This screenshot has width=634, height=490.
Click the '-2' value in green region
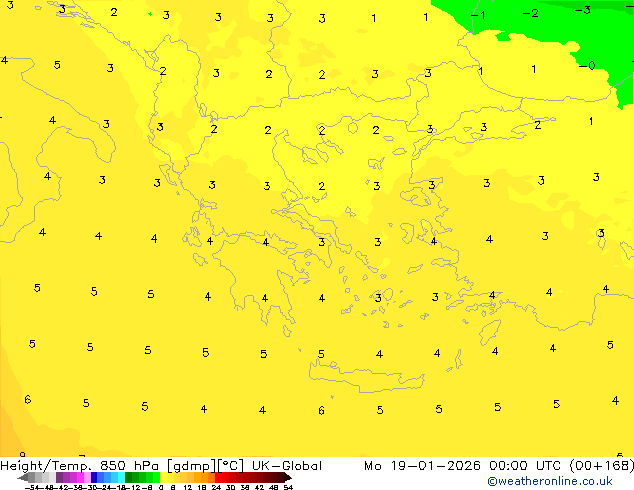(530, 13)
